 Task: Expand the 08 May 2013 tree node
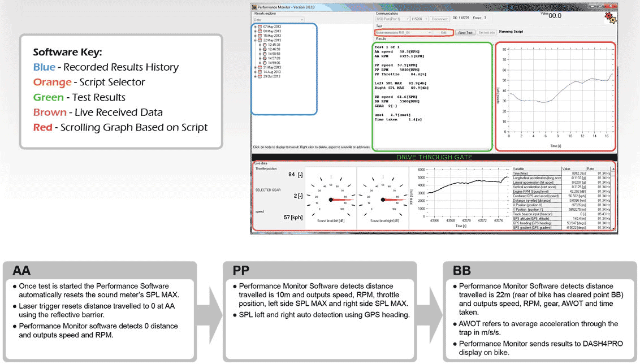click(x=256, y=31)
